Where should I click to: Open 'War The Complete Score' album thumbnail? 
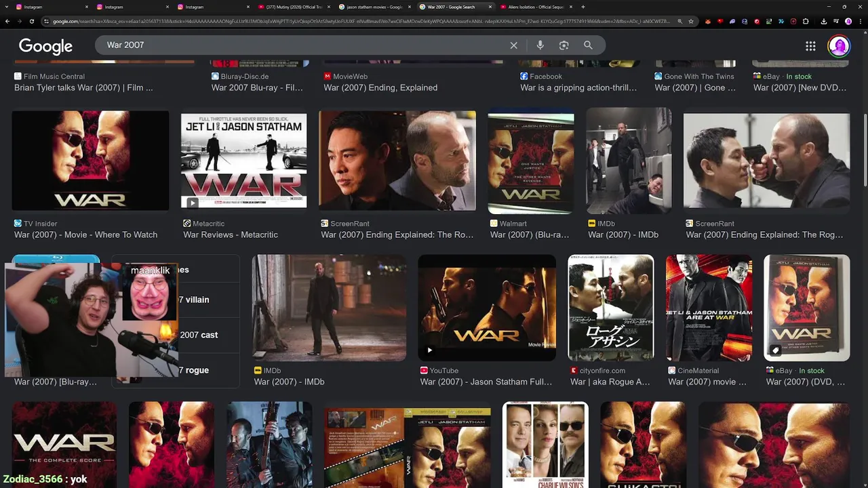point(64,445)
